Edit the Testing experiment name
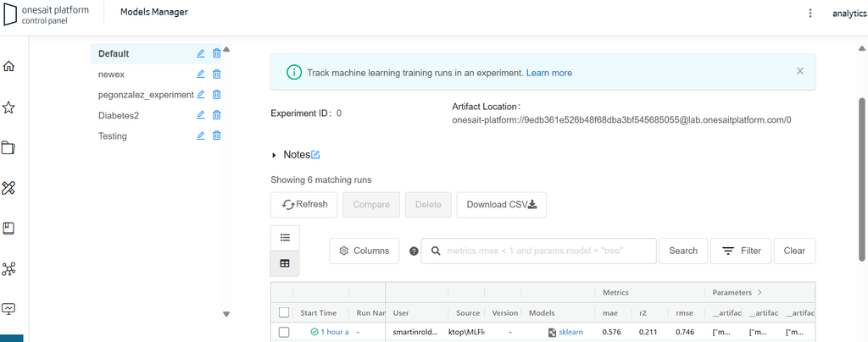 click(201, 135)
